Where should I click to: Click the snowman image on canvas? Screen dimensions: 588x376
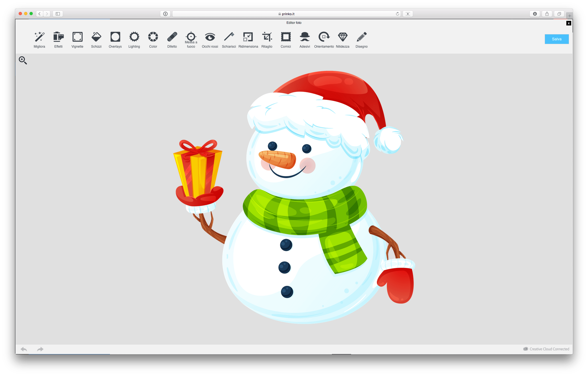point(294,197)
